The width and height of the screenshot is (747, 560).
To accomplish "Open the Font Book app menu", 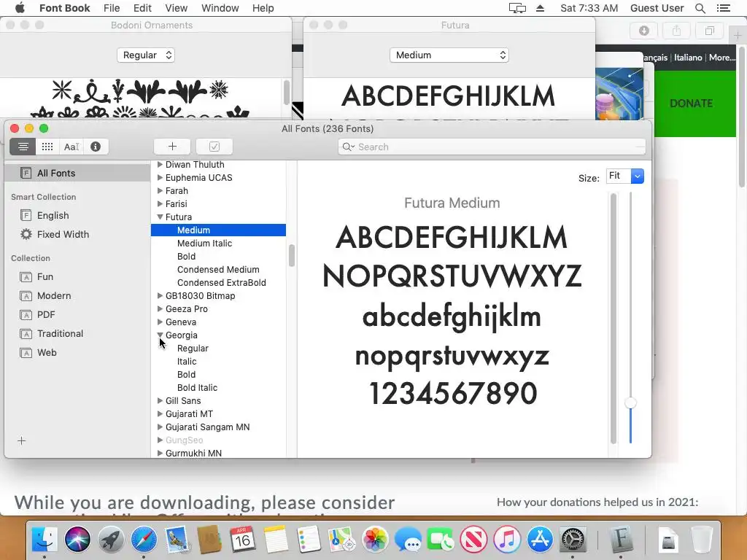I will [64, 8].
